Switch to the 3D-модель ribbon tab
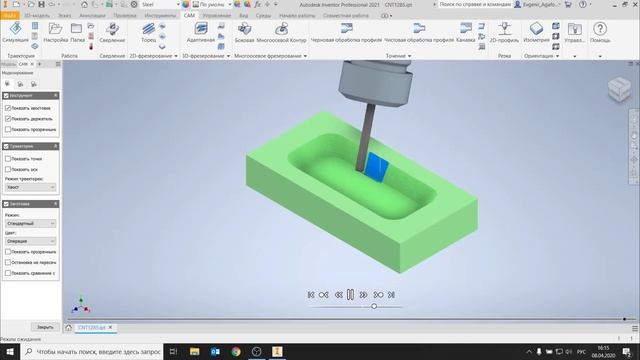 (x=37, y=16)
